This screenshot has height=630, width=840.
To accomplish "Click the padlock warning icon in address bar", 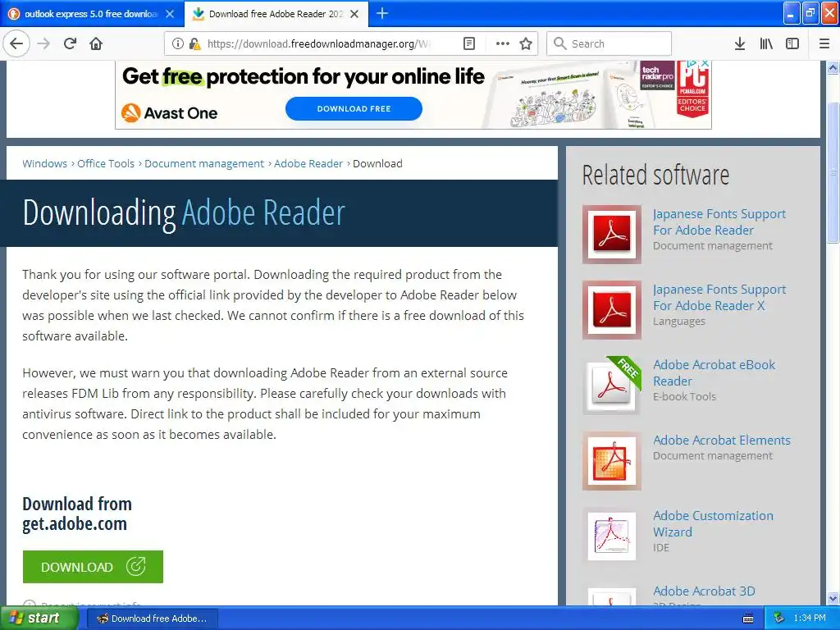I will click(194, 43).
